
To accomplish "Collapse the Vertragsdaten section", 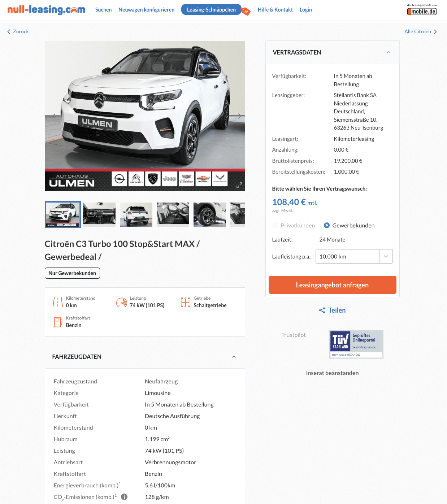I will [389, 53].
